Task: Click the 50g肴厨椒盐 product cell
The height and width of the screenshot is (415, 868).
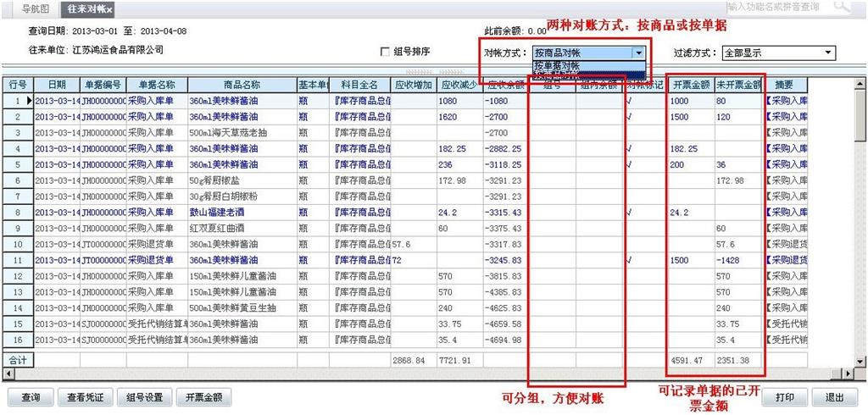Action: [x=242, y=181]
